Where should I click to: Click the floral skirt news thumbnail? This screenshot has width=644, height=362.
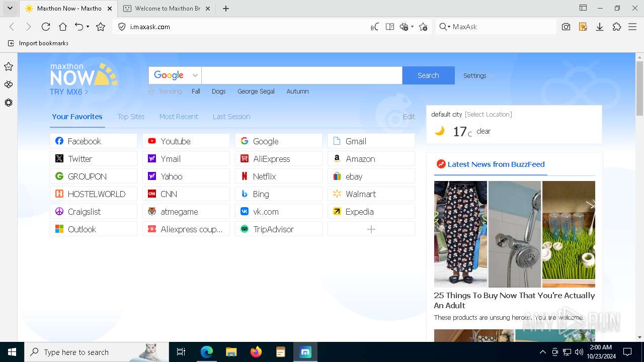coord(460,234)
